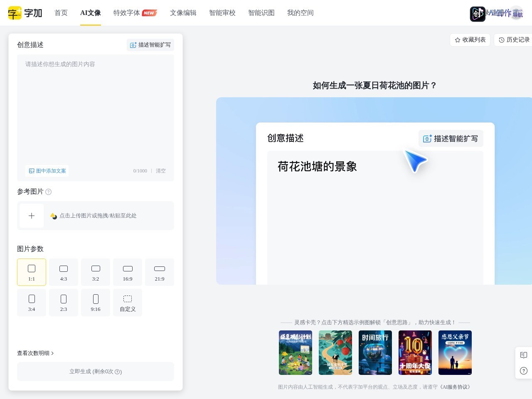Viewport: 532px width, 399px height.
Task: Click the 如何生成一张夏日荷花池的图片？ heading
Action: click(375, 86)
